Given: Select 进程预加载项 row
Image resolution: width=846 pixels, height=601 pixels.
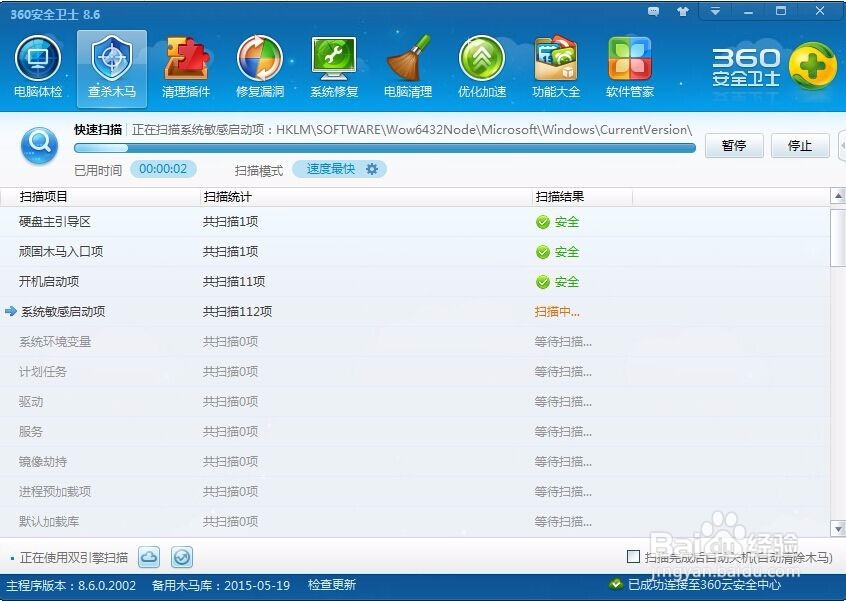Looking at the screenshot, I should pyautogui.click(x=415, y=491).
